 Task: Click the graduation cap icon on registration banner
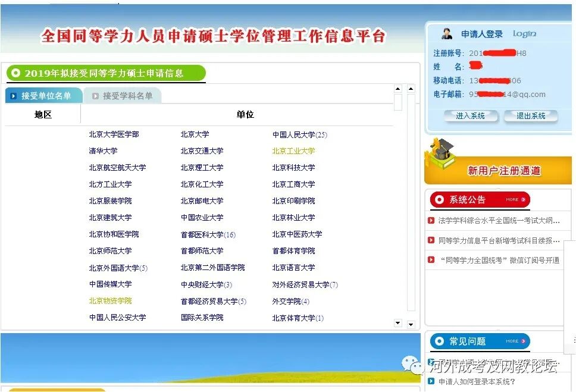pyautogui.click(x=440, y=153)
